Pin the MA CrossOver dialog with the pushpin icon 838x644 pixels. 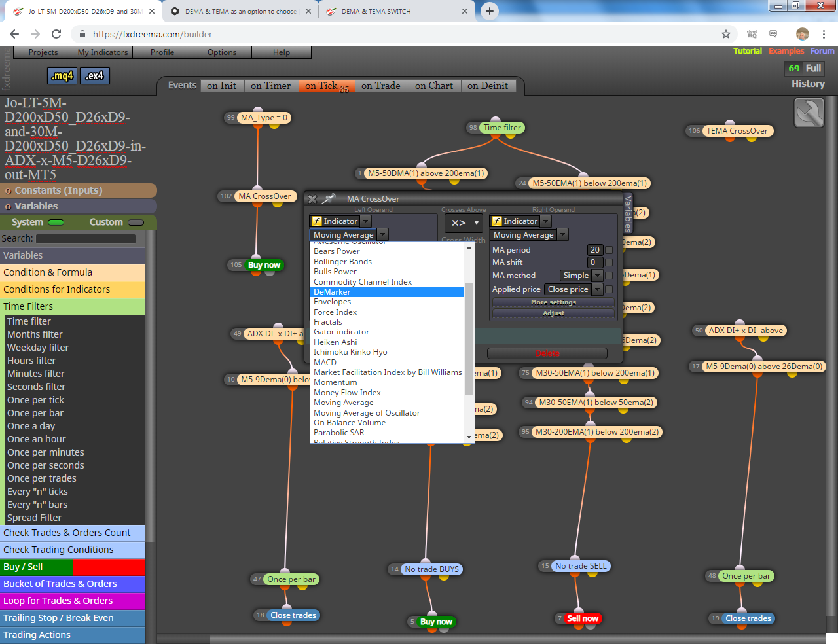tap(329, 198)
